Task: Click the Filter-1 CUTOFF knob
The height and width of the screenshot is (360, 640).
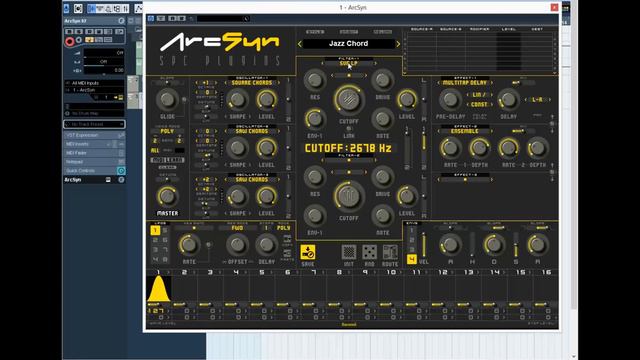Action: pyautogui.click(x=349, y=99)
